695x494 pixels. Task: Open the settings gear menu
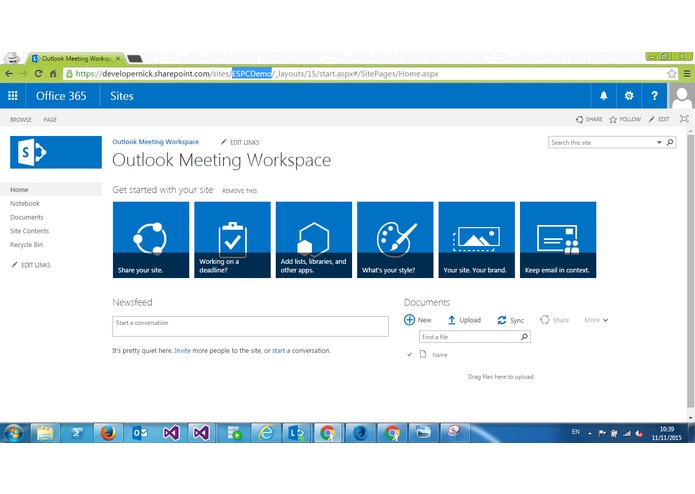pos(629,96)
